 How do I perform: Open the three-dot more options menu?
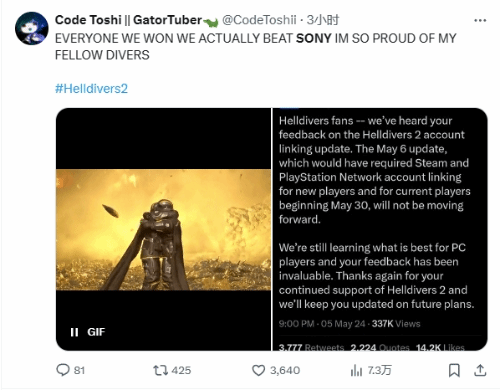coord(480,21)
